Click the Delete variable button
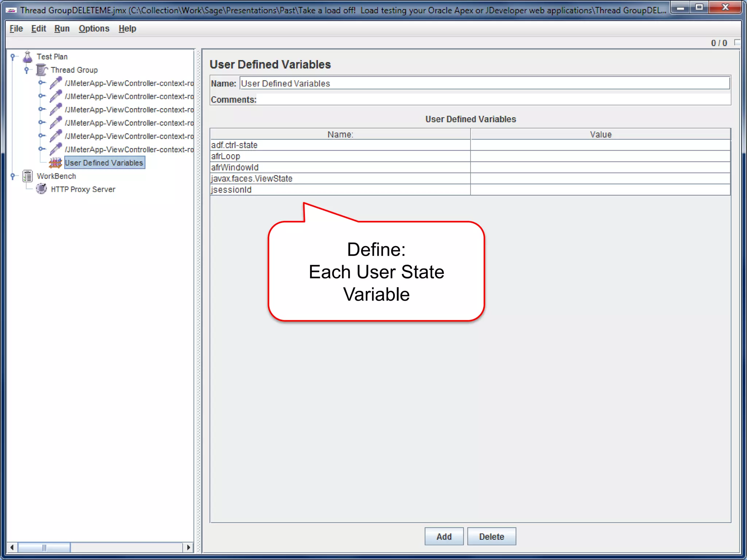The height and width of the screenshot is (560, 747). (x=491, y=536)
